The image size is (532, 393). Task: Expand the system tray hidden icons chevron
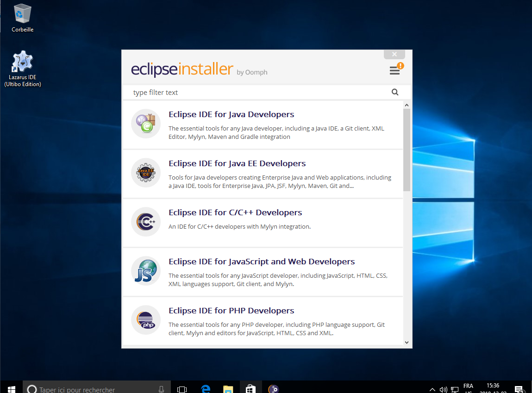click(x=432, y=389)
